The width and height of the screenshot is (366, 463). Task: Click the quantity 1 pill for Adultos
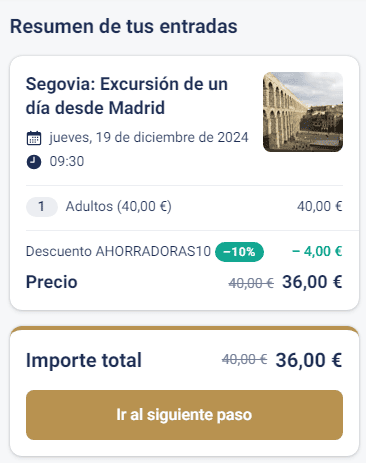coord(42,207)
